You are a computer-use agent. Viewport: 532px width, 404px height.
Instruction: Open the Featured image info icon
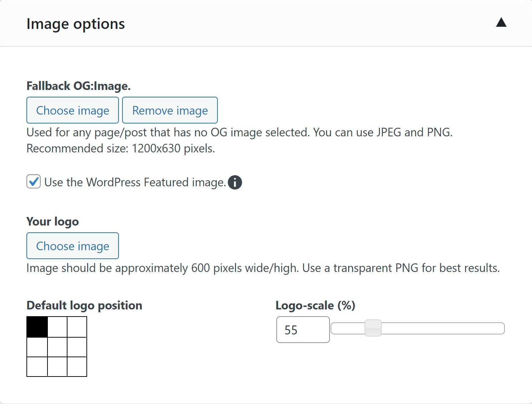235,182
